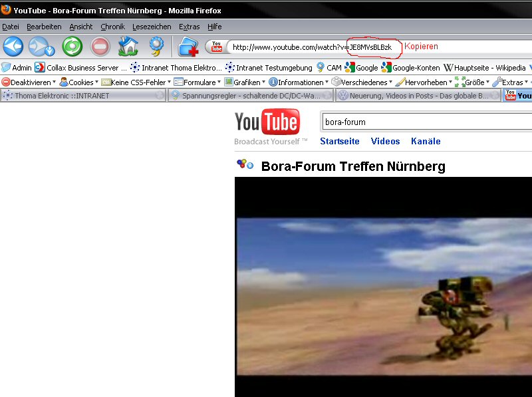Open the Lesezeichen menu

[152, 27]
